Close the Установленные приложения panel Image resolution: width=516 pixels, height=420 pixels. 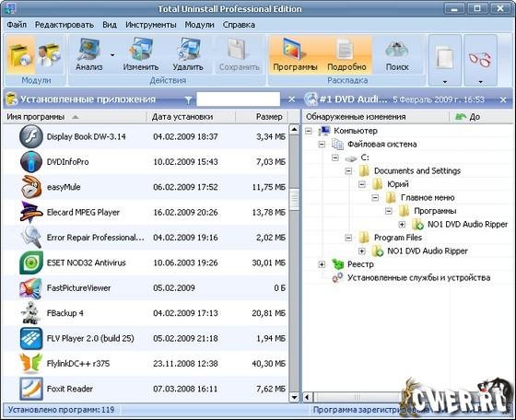[291, 99]
